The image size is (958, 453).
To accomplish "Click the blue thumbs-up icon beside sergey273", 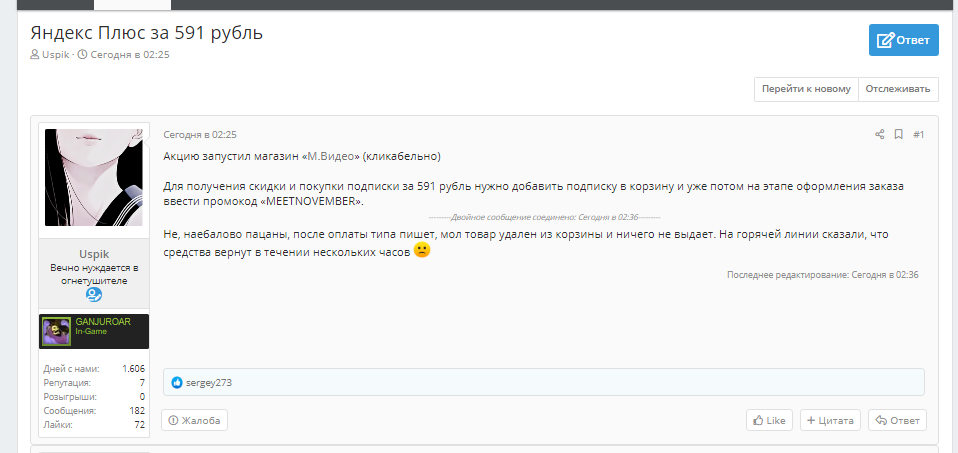I will [x=177, y=383].
